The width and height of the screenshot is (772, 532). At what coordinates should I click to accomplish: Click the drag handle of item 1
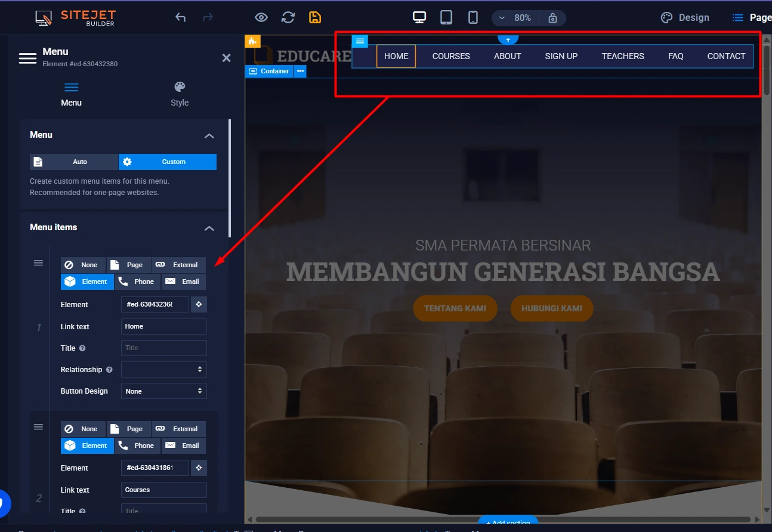[x=38, y=263]
